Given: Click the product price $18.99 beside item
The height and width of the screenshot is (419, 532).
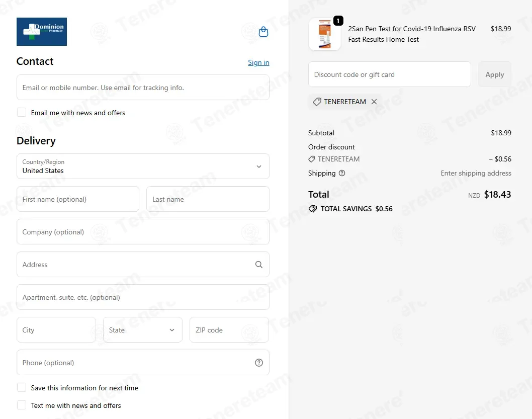Looking at the screenshot, I should pos(501,29).
